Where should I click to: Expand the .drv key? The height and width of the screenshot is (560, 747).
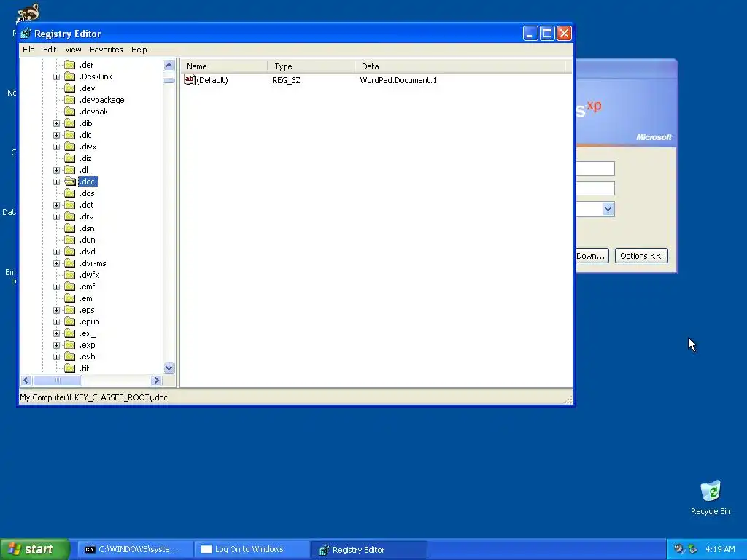(56, 217)
